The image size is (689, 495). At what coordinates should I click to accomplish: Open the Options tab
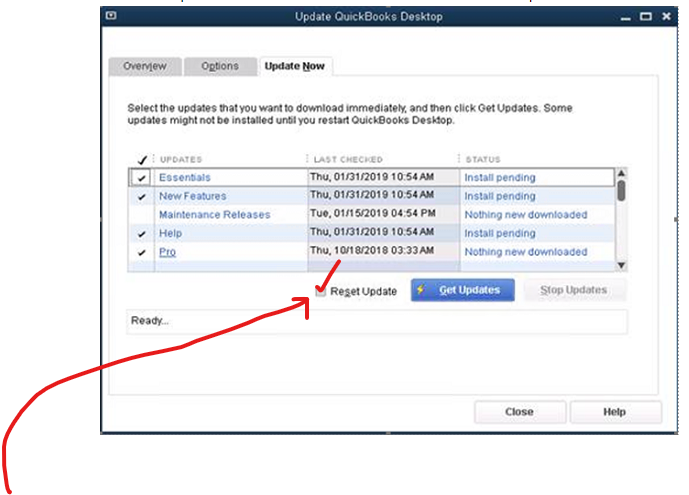(x=220, y=66)
